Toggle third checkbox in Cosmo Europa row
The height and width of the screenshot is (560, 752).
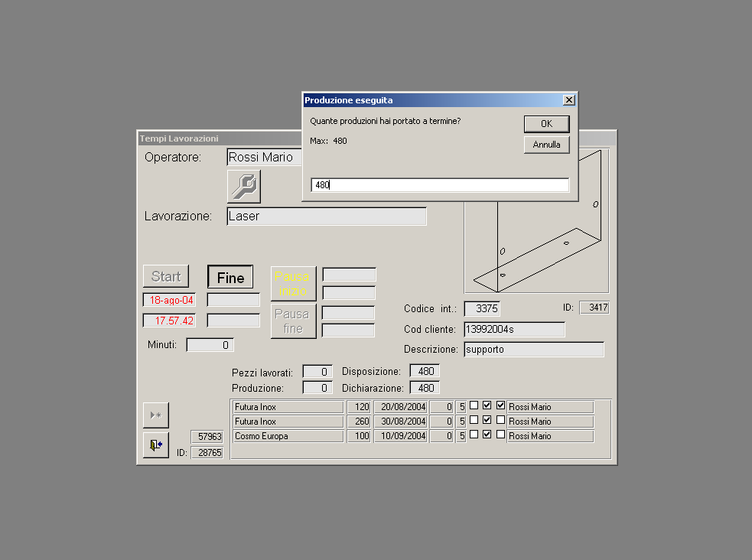click(x=500, y=435)
